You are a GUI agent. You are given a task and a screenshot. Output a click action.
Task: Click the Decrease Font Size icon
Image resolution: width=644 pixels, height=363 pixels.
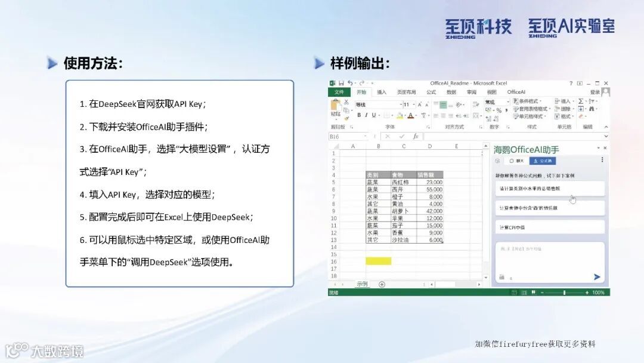(x=427, y=105)
